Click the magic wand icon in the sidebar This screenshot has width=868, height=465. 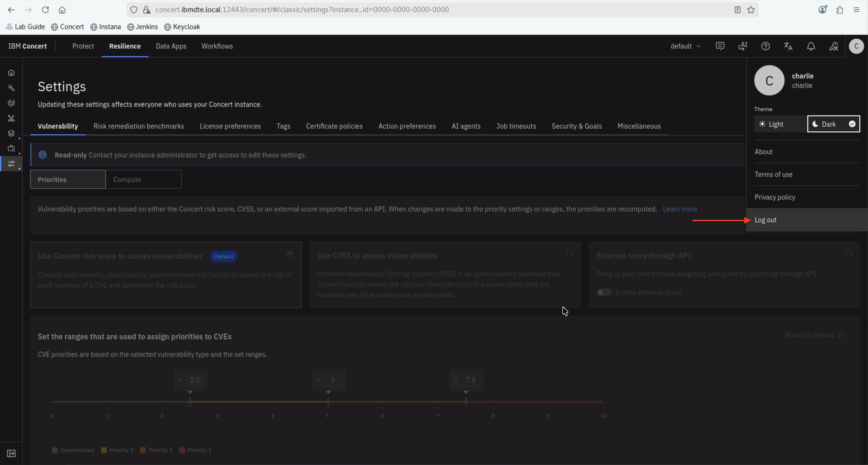pos(11,88)
